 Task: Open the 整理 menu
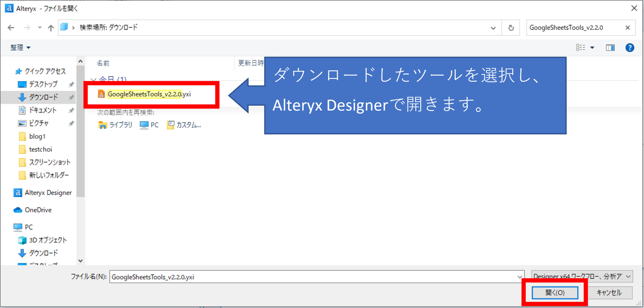coord(20,47)
